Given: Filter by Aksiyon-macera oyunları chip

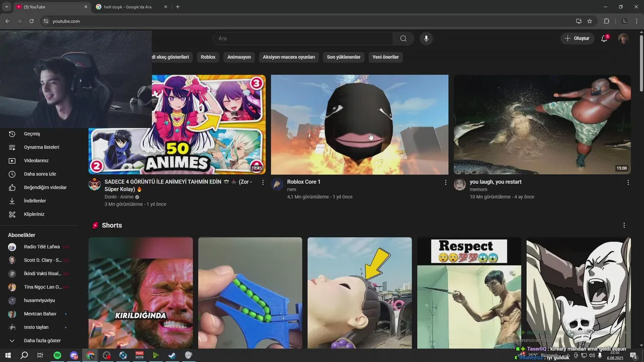Looking at the screenshot, I should [x=289, y=57].
